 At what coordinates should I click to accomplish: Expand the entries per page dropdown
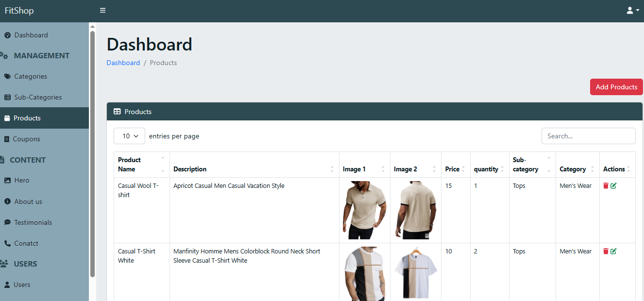pyautogui.click(x=129, y=136)
